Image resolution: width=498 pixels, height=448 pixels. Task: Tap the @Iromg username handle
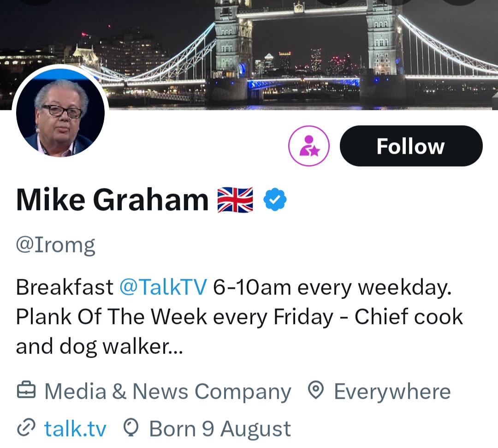coord(55,245)
